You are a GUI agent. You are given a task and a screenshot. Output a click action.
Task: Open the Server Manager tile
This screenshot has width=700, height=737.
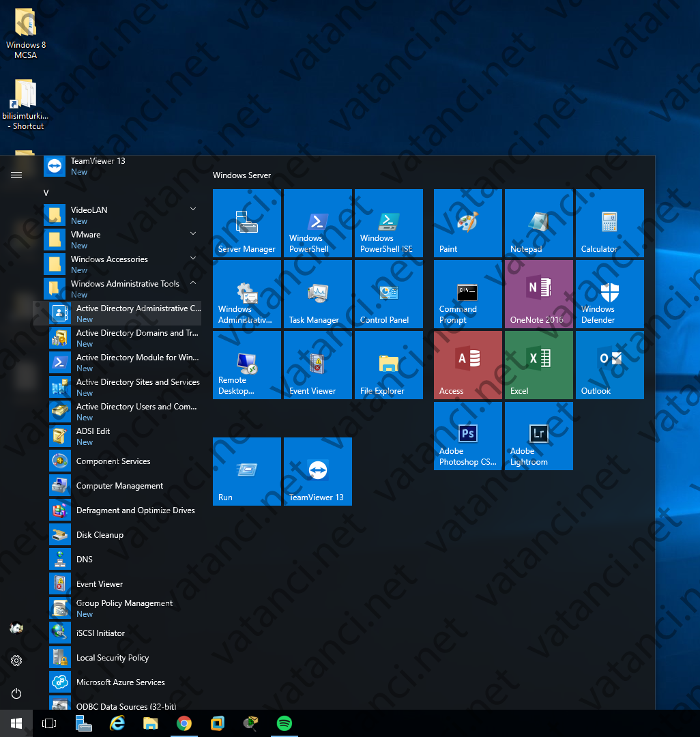(246, 223)
